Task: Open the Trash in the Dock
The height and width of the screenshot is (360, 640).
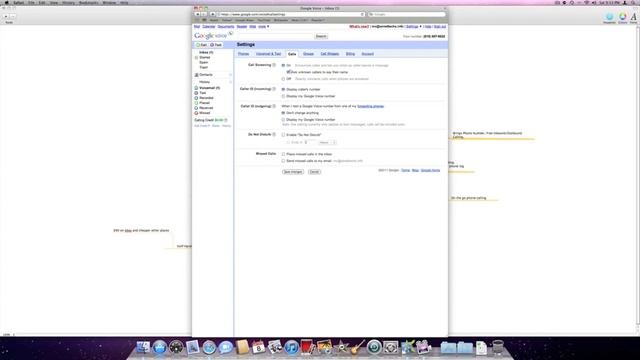Action: coord(498,347)
